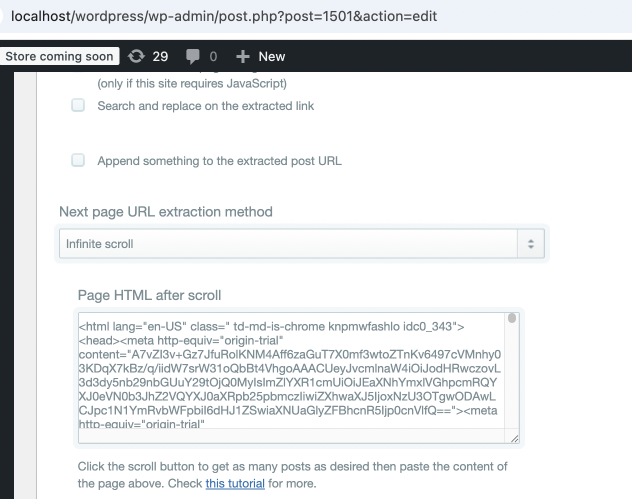Screen dimensions: 632x499
Task: Enable Search and replace on extracted link
Action: [78, 105]
